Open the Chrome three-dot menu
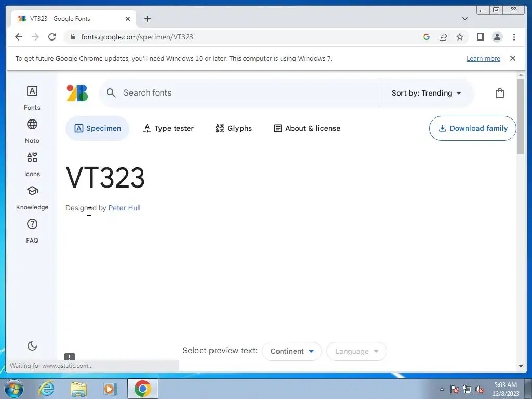This screenshot has height=399, width=532. tap(514, 37)
